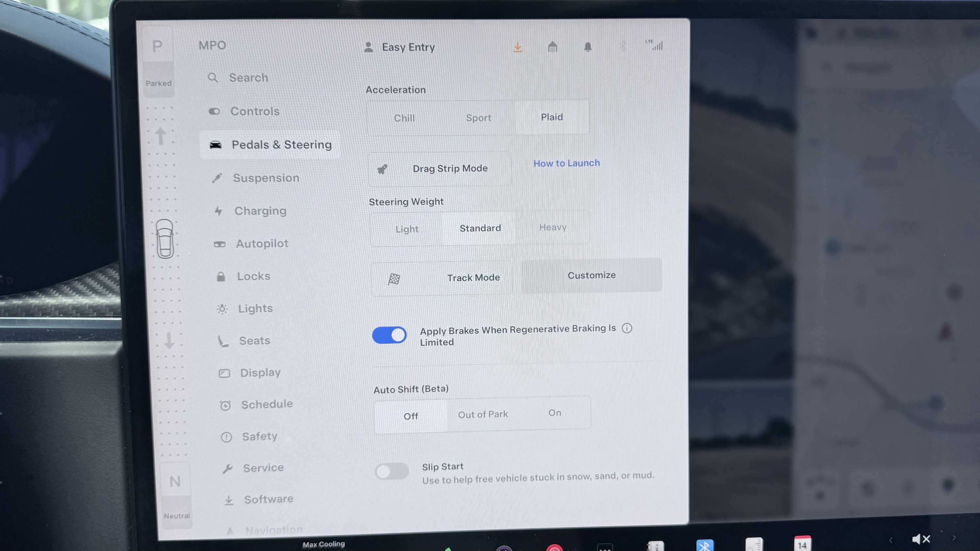
Task: Enable the Slip Start toggle
Action: coord(392,472)
